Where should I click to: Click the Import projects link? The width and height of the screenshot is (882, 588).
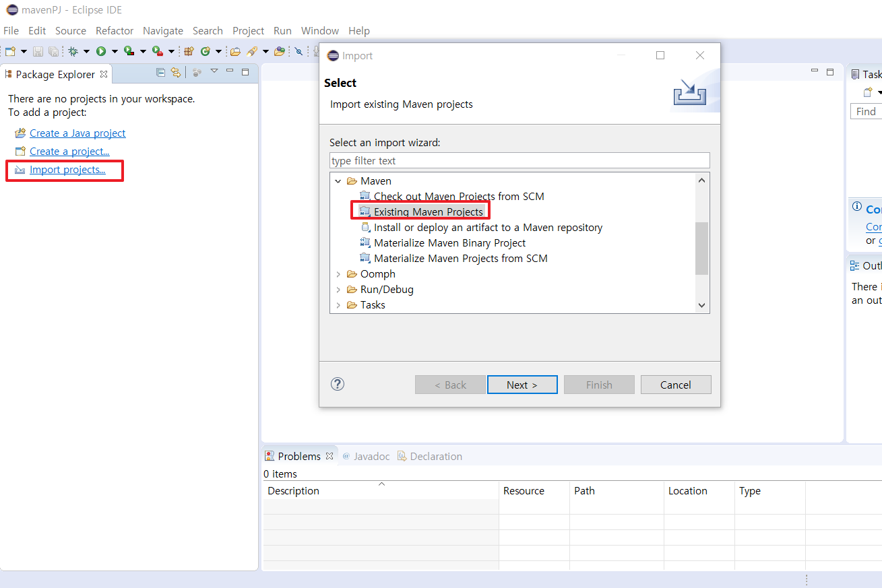coord(67,170)
